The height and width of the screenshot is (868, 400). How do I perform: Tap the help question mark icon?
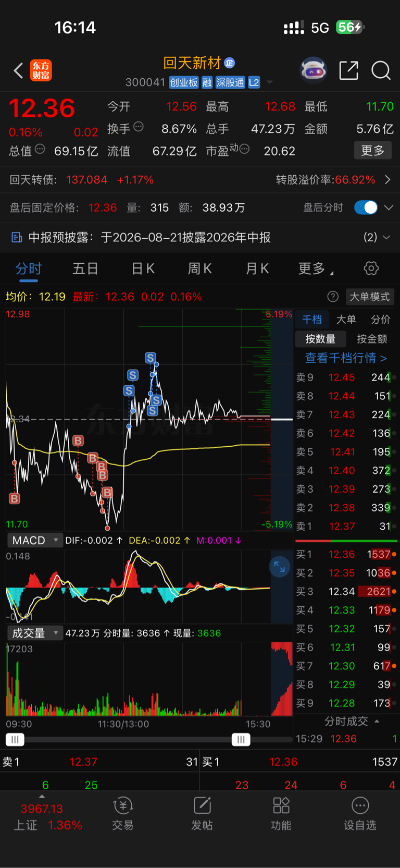coord(333,297)
